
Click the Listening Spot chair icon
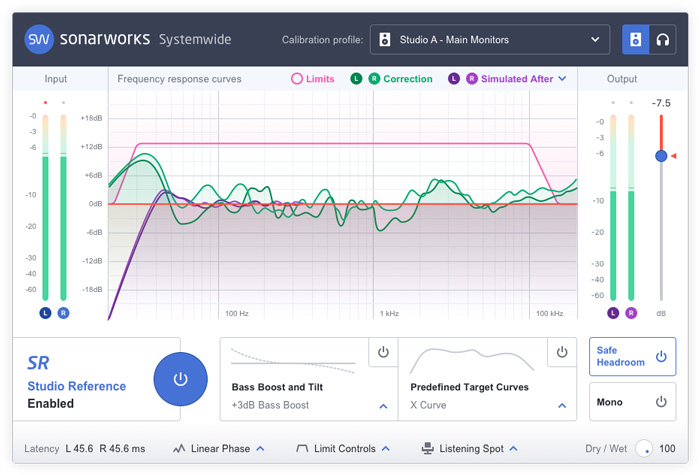point(428,448)
